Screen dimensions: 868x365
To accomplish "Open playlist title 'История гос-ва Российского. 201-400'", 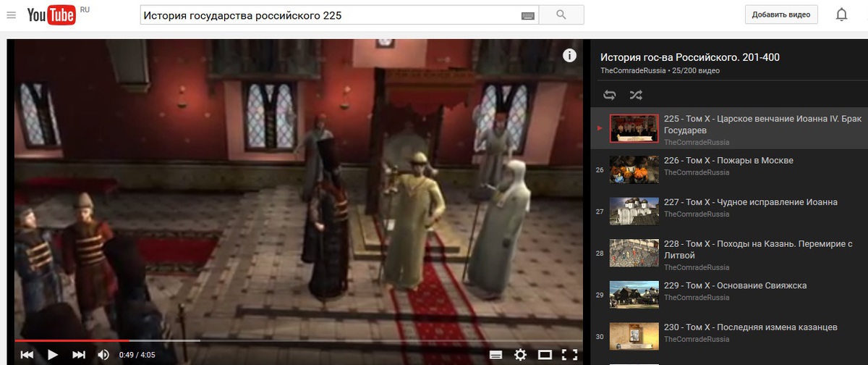I will pos(690,57).
